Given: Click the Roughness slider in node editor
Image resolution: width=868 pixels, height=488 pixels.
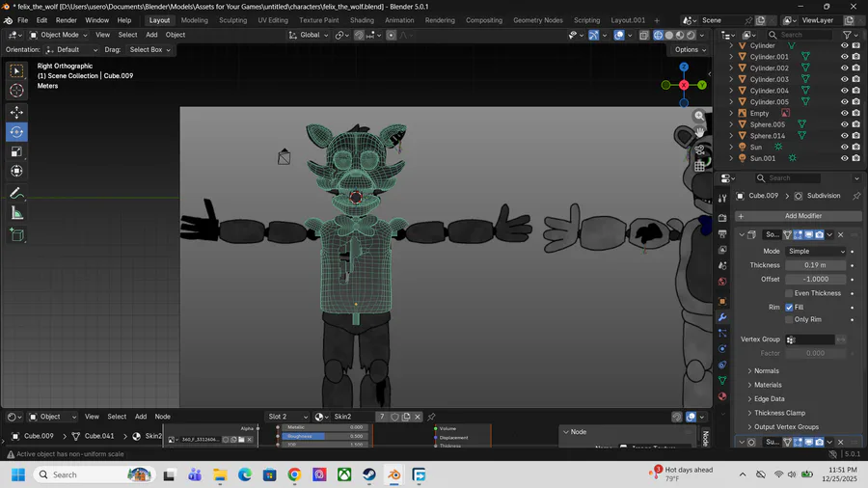Looking at the screenshot, I should click(x=325, y=437).
